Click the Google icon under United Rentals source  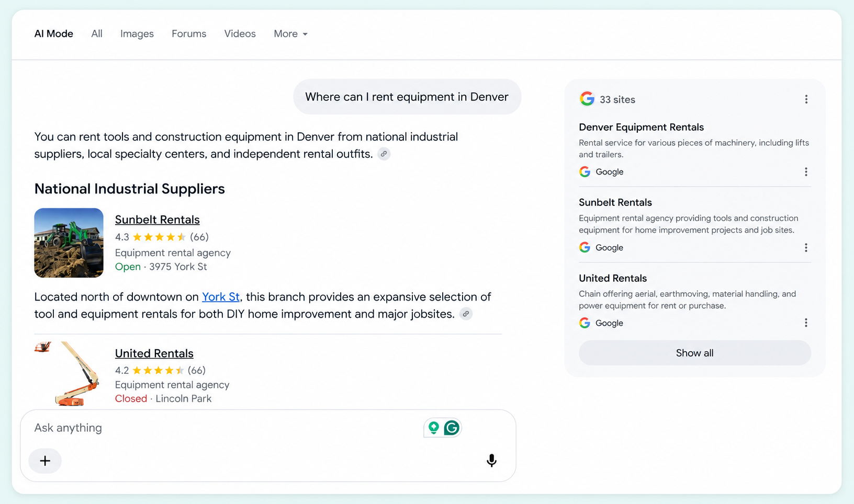585,323
